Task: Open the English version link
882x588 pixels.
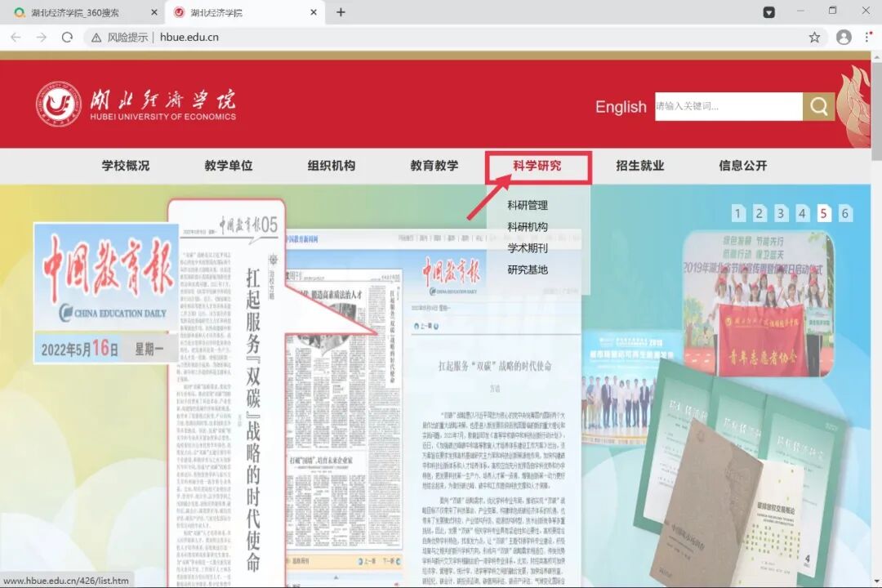Action: pyautogui.click(x=621, y=107)
